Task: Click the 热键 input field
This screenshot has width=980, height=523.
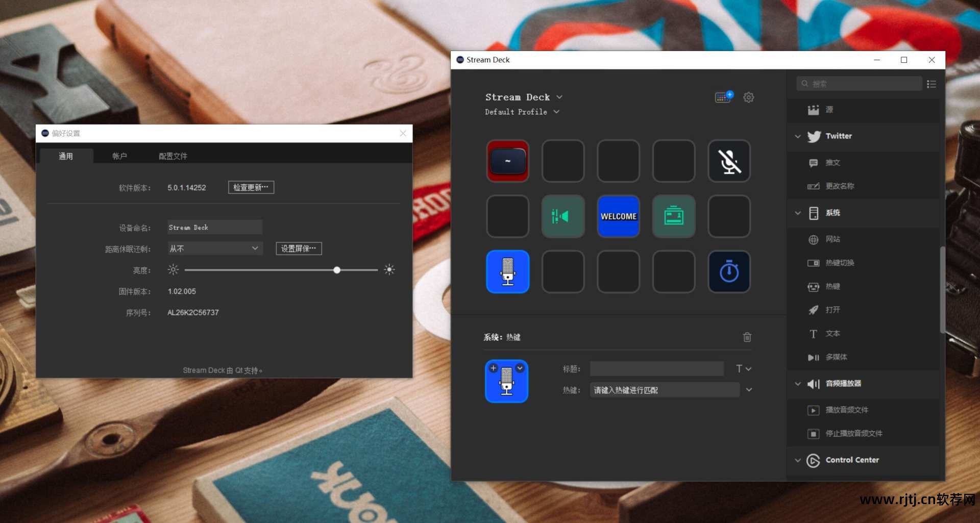Action: pyautogui.click(x=665, y=390)
